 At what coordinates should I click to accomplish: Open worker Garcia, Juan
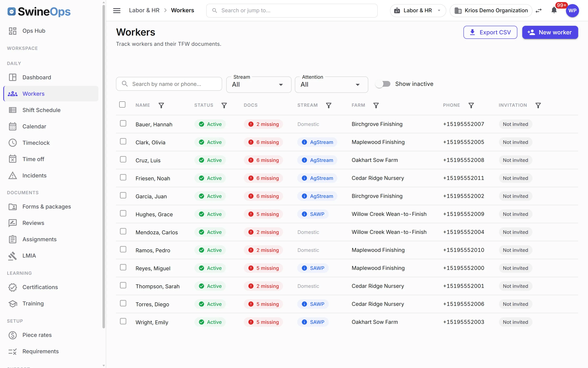pyautogui.click(x=151, y=196)
